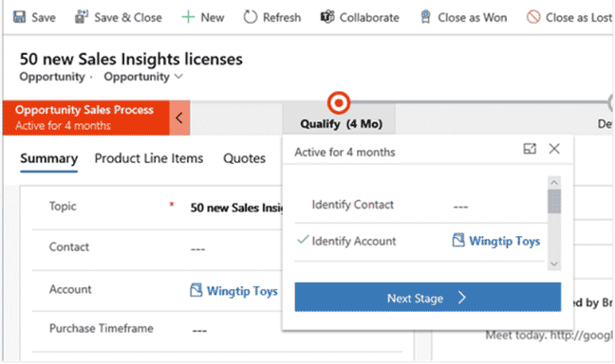The width and height of the screenshot is (615, 364).
Task: Click the Next Stage button
Action: [427, 298]
